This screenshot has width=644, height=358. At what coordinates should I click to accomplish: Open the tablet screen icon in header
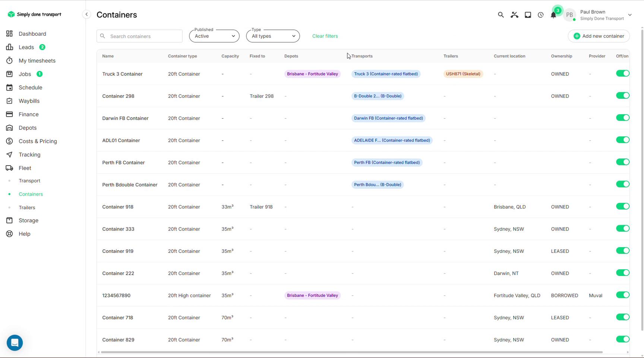528,15
